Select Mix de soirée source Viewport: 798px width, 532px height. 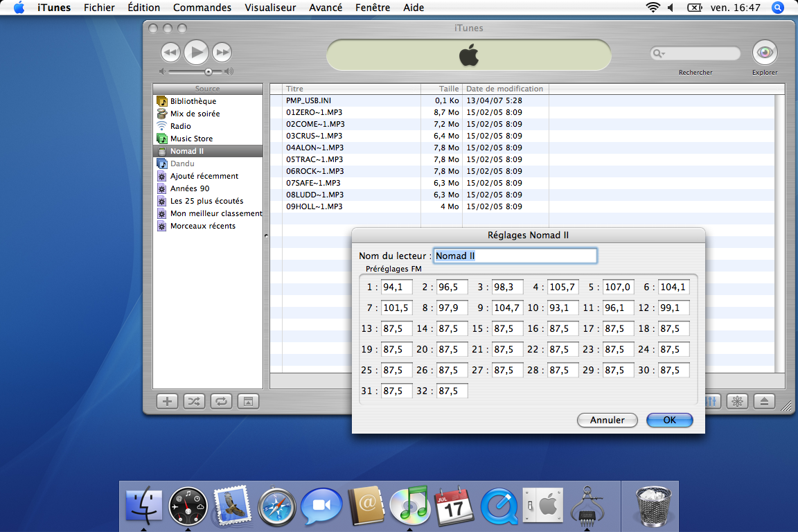click(x=208, y=114)
